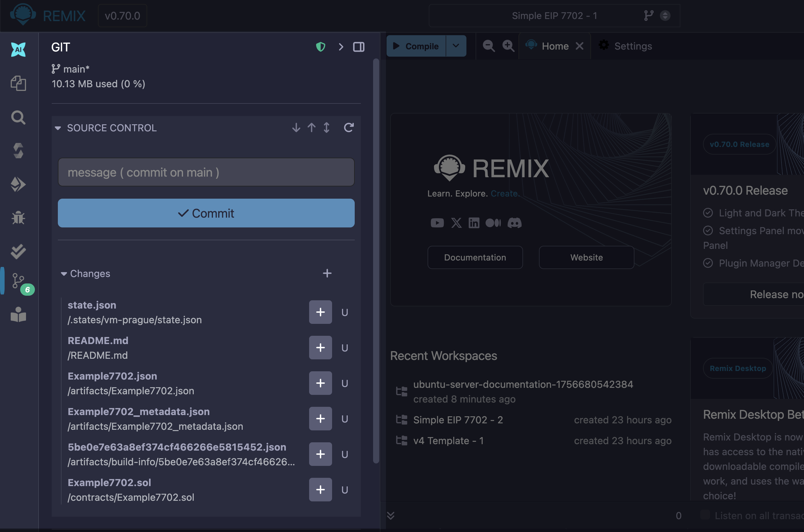
Task: Close the Home tab
Action: 579,46
